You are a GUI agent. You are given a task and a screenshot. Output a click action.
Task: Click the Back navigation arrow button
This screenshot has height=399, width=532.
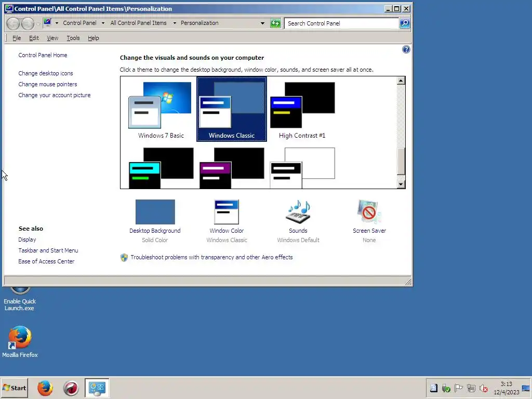coord(13,23)
